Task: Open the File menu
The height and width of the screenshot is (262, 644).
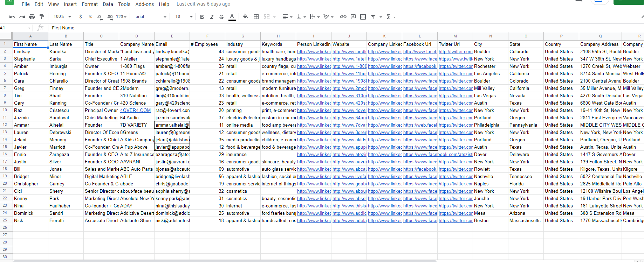Action: pos(26,4)
